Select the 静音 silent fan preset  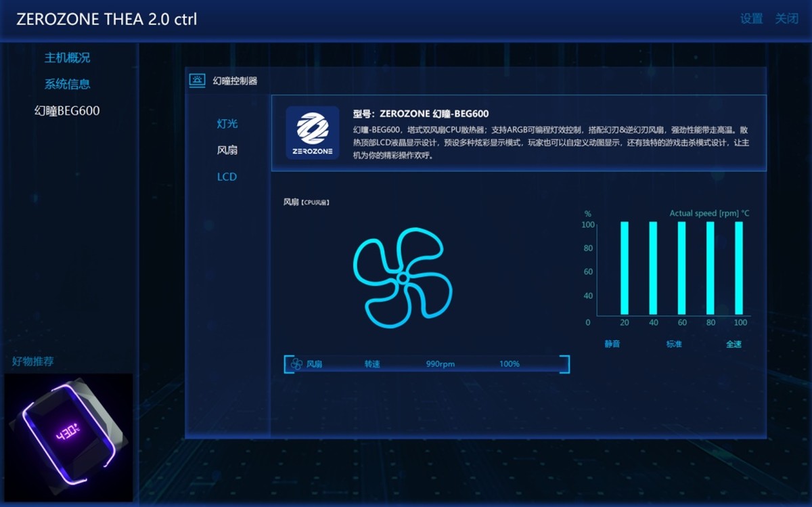pyautogui.click(x=612, y=344)
